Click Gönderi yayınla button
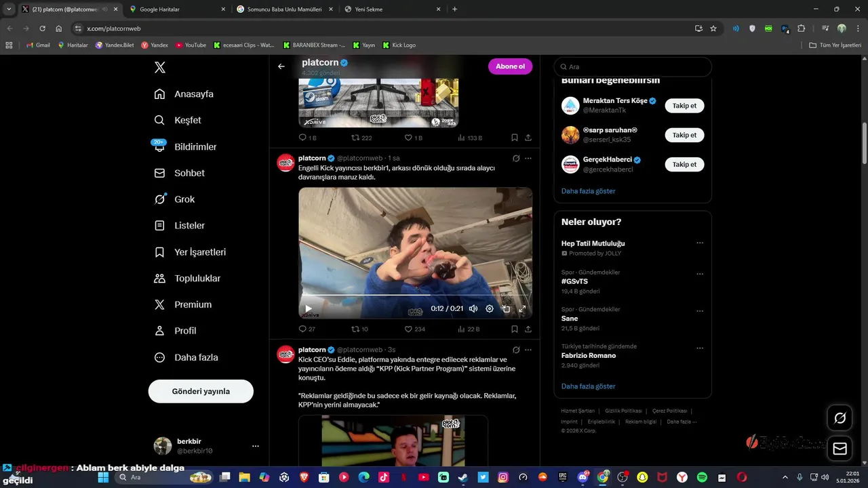This screenshot has height=488, width=868. (201, 391)
